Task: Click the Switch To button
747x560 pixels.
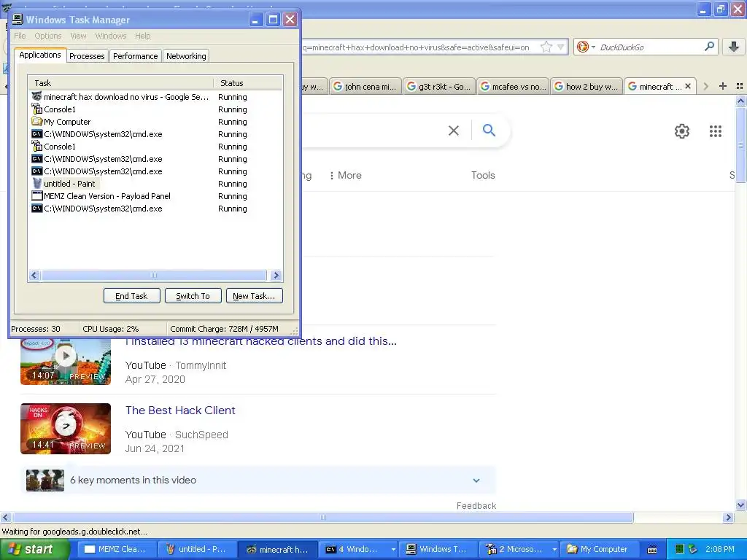Action: click(193, 296)
